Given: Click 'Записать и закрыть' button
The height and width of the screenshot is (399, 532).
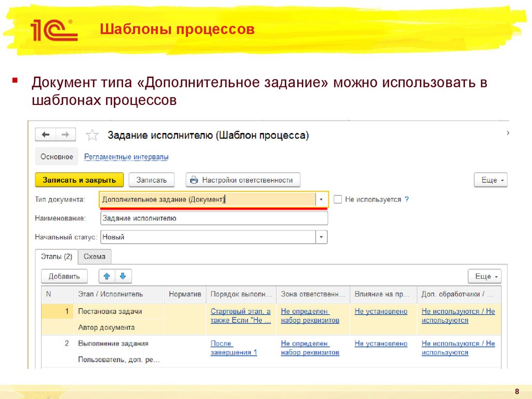Looking at the screenshot, I should click(x=79, y=180).
